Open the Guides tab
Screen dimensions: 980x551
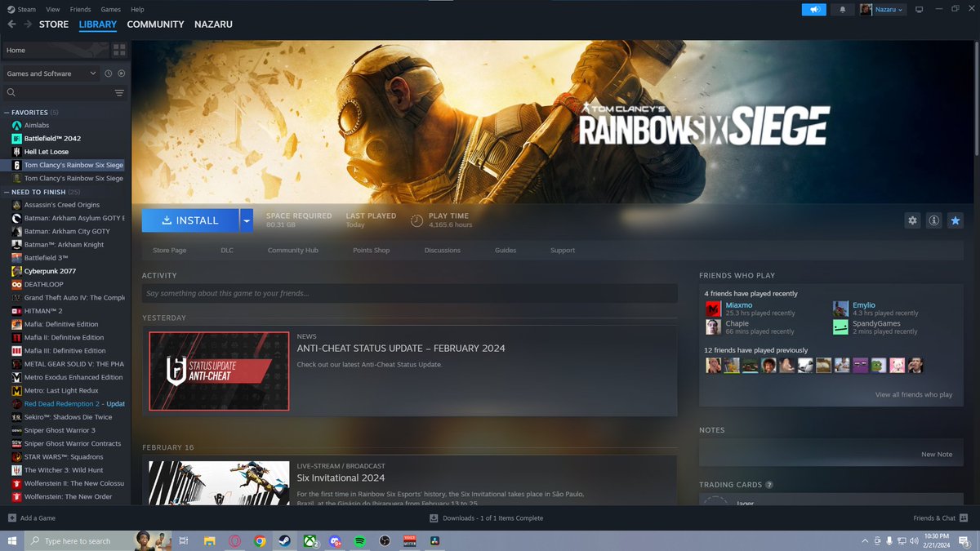(x=506, y=251)
